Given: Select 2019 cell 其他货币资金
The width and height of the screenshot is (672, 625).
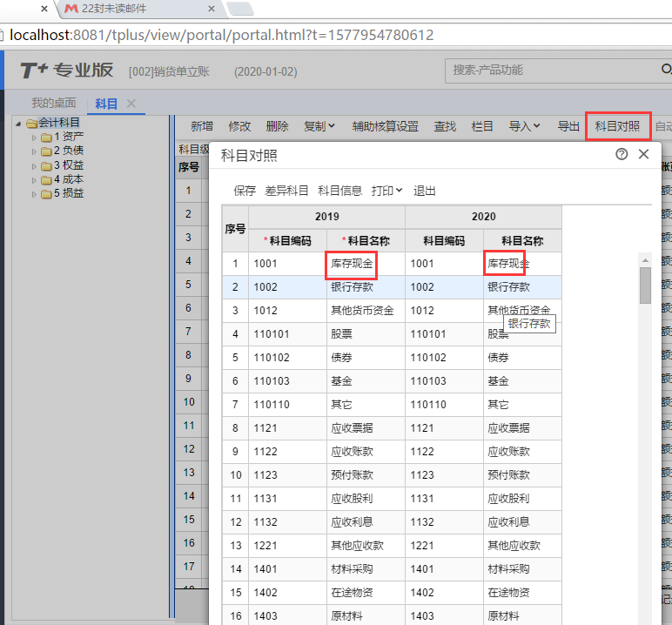Looking at the screenshot, I should pos(366,311).
